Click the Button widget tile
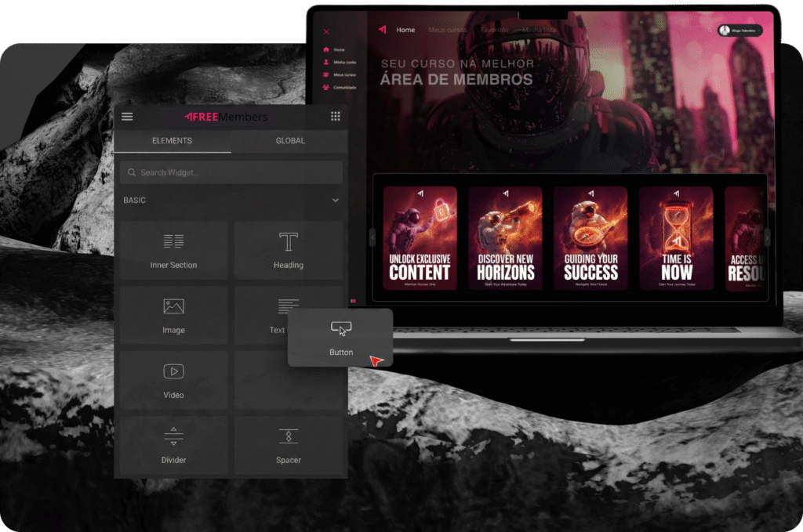The width and height of the screenshot is (803, 532). pyautogui.click(x=340, y=338)
